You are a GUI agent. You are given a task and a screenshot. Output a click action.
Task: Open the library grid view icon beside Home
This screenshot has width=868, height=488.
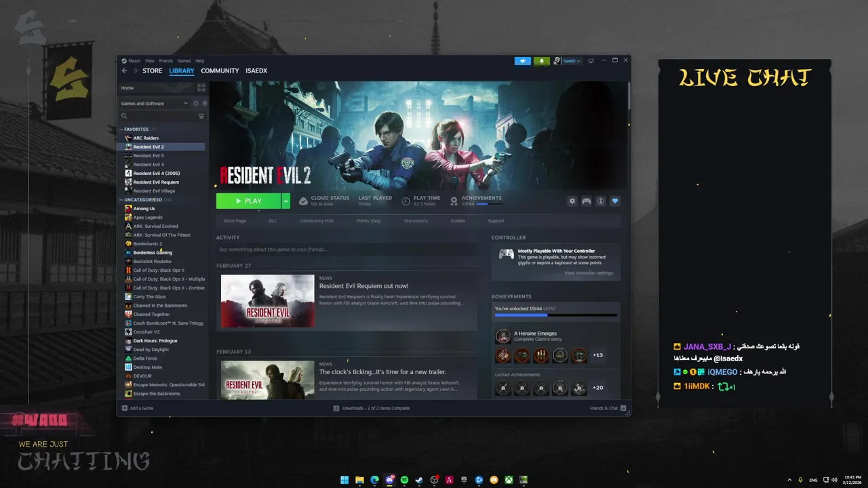[x=201, y=87]
